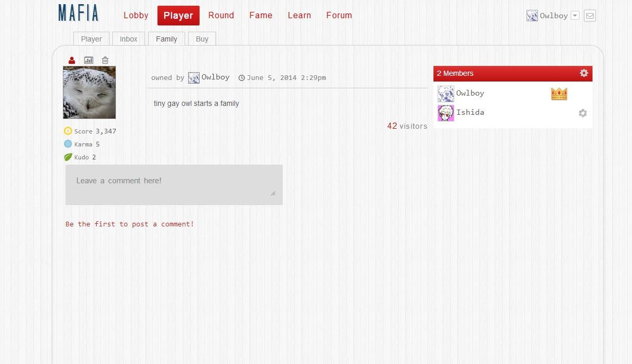The image size is (632, 364).
Task: Open the statistics bar chart icon
Action: point(89,60)
